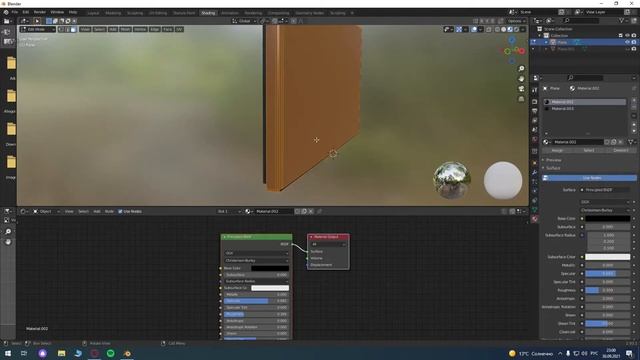The image size is (640, 360).
Task: Switch to the UV Editing workspace tab
Action: (158, 13)
